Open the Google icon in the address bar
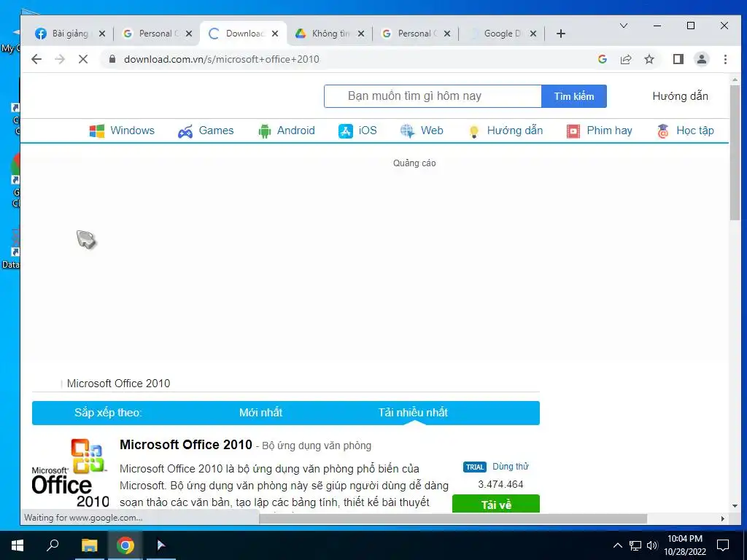The width and height of the screenshot is (747, 560). [602, 59]
